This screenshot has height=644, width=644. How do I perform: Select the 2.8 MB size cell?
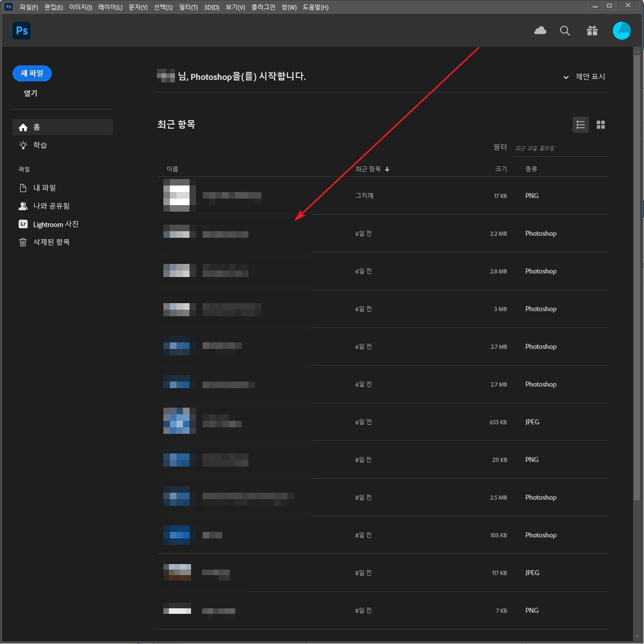[498, 271]
